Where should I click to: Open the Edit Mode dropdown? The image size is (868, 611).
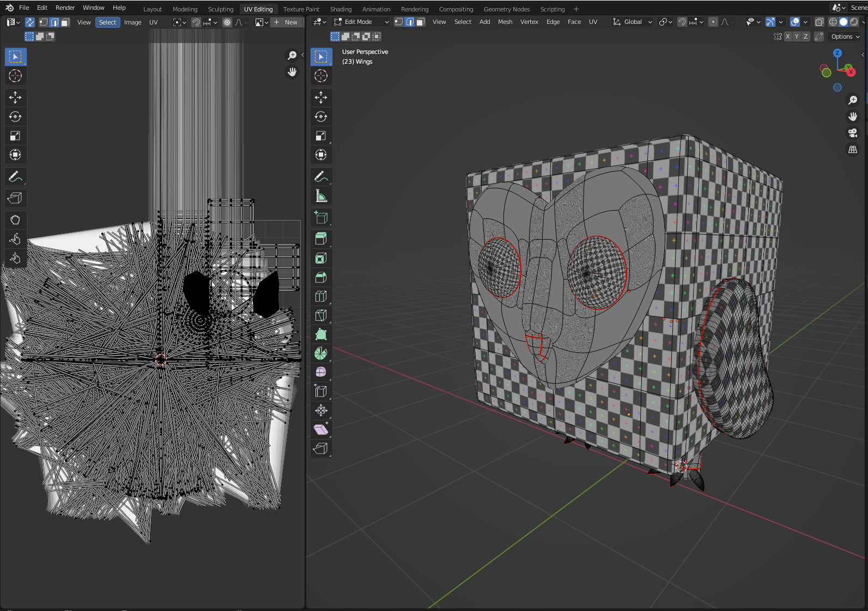[x=361, y=22]
